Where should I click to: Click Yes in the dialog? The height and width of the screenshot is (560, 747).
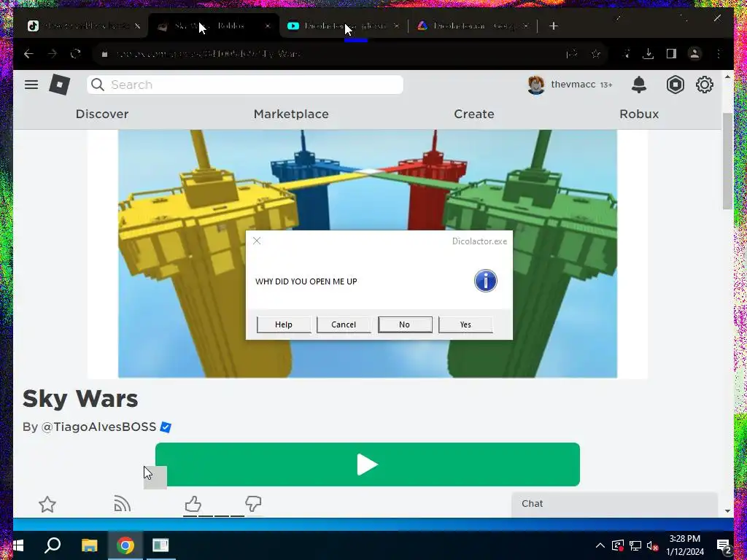(x=465, y=324)
